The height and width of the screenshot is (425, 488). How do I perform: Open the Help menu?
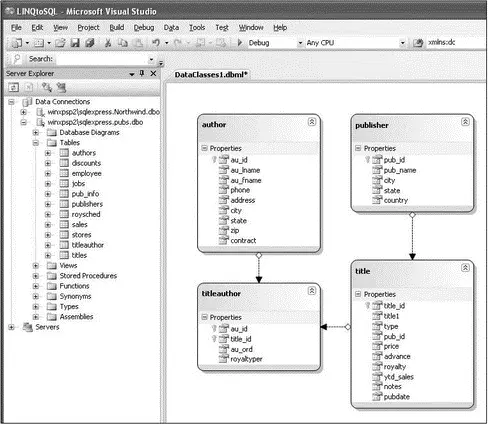[x=280, y=28]
